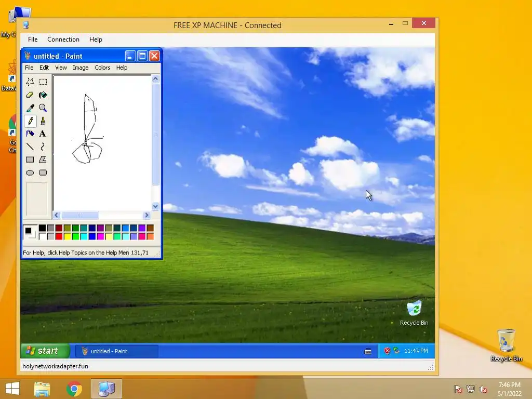Open the host desktop Recycle Bin
Viewport: 532px width, 399px height.
[x=506, y=345]
